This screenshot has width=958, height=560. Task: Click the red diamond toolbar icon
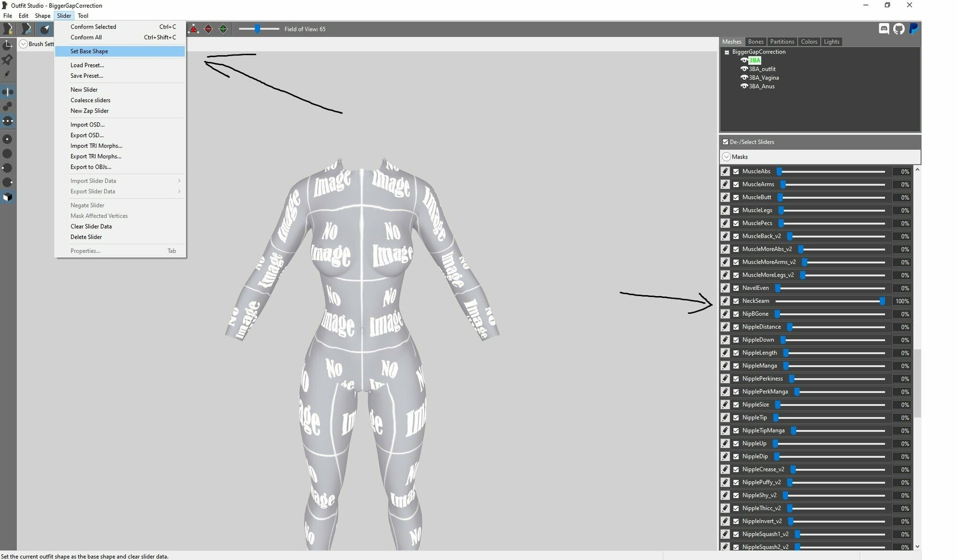tap(209, 29)
